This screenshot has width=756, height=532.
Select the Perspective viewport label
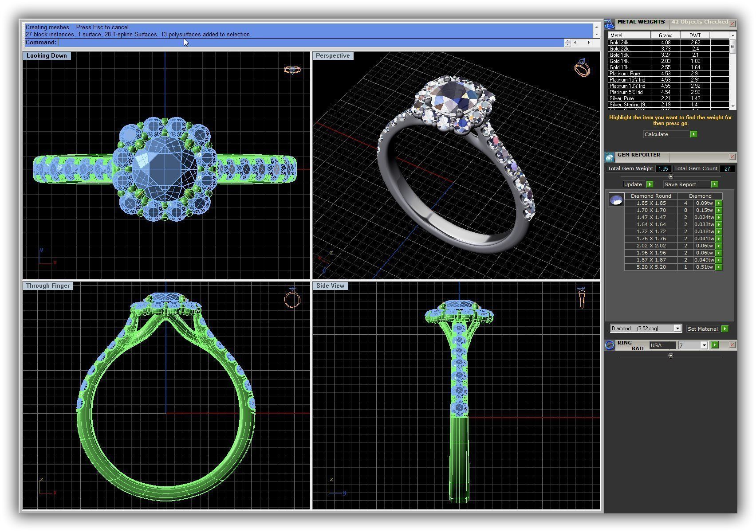click(x=333, y=56)
